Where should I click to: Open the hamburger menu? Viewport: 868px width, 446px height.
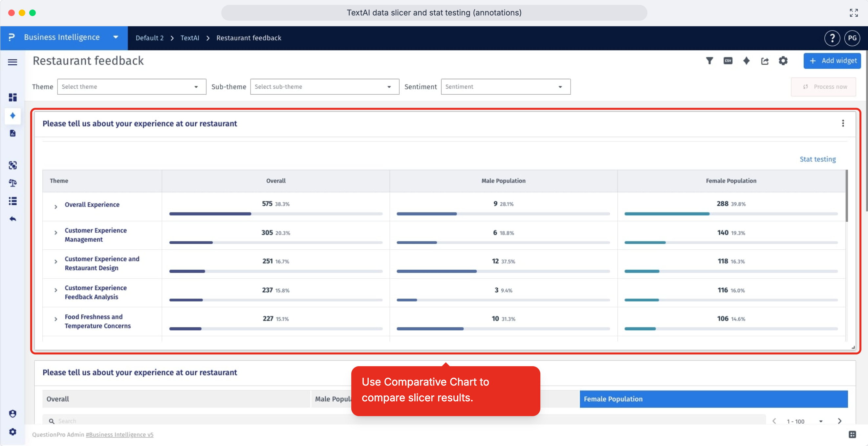[x=12, y=62]
